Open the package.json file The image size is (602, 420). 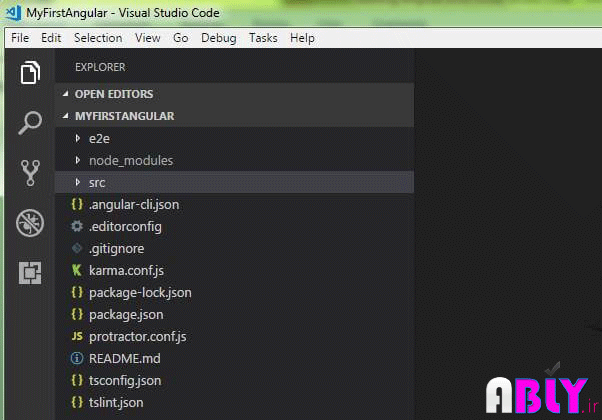pyautogui.click(x=126, y=315)
